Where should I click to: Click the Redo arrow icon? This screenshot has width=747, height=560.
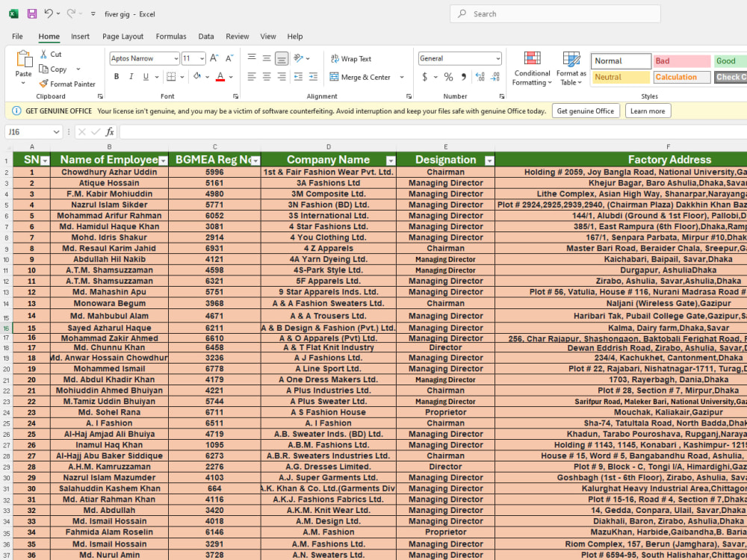pyautogui.click(x=71, y=13)
